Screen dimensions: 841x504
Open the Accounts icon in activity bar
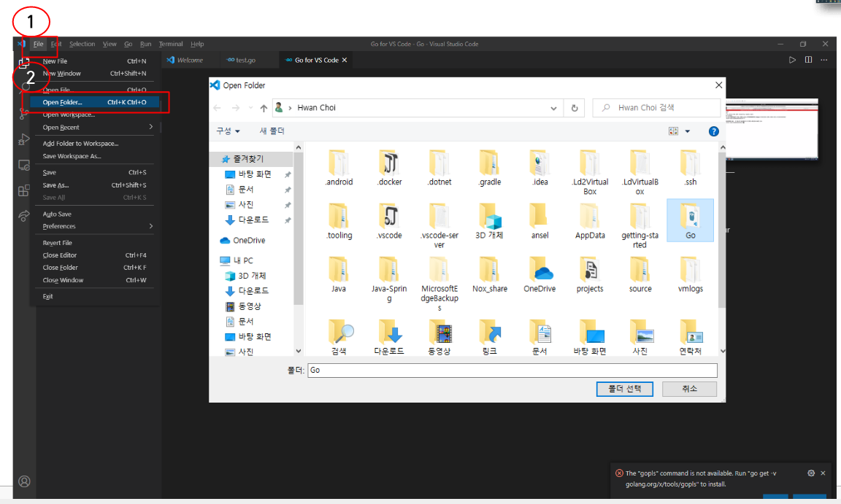coord(24,481)
